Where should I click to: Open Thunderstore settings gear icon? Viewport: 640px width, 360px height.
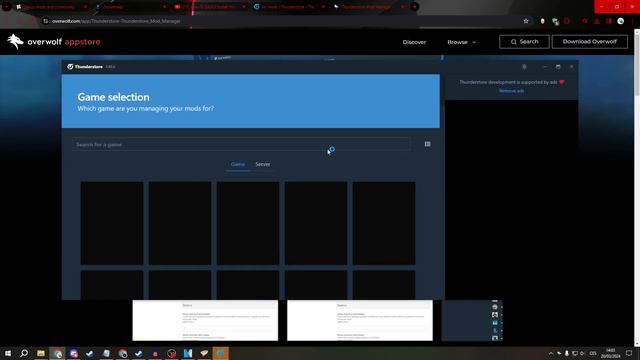click(524, 67)
